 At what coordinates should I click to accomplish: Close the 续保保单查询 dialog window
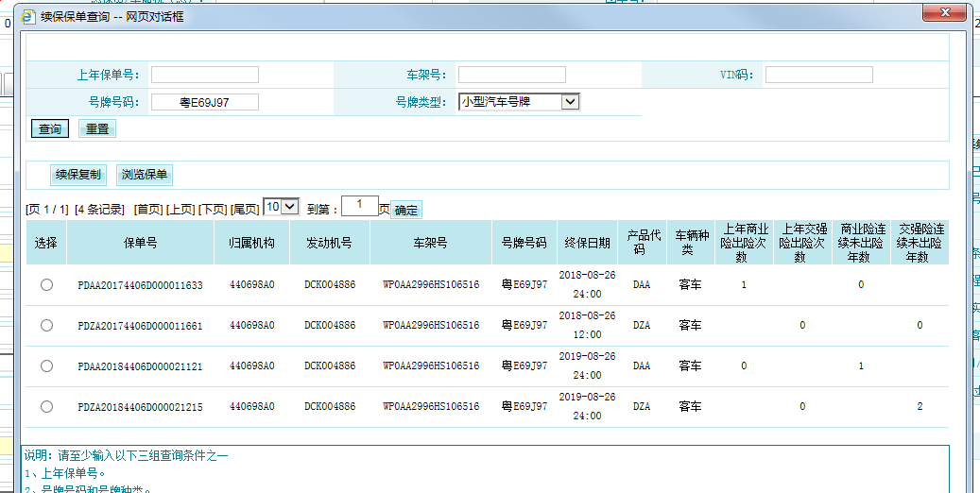tap(941, 12)
